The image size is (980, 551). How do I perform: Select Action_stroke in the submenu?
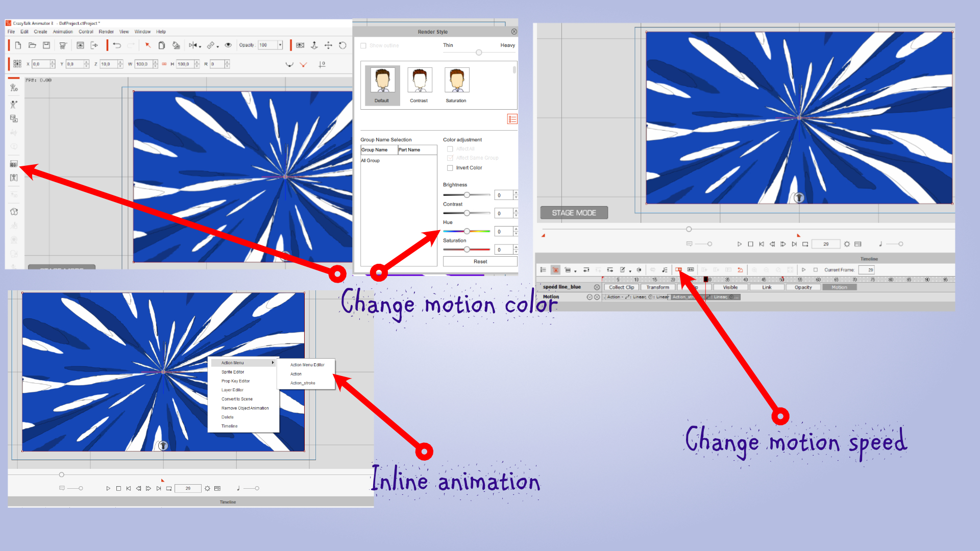click(x=303, y=383)
